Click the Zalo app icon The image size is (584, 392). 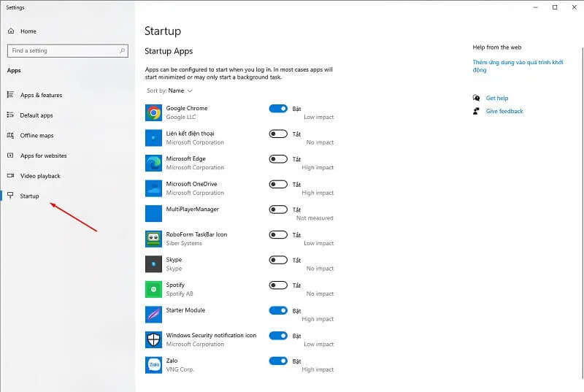click(153, 365)
